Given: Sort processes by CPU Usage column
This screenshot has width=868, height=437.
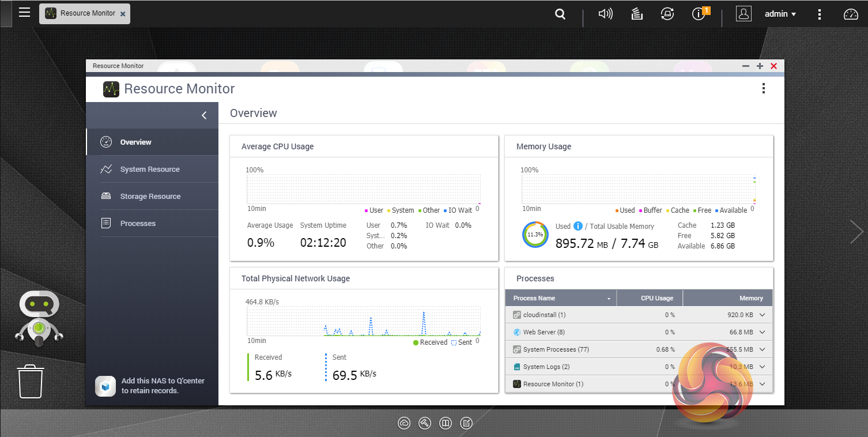Looking at the screenshot, I should (x=656, y=298).
